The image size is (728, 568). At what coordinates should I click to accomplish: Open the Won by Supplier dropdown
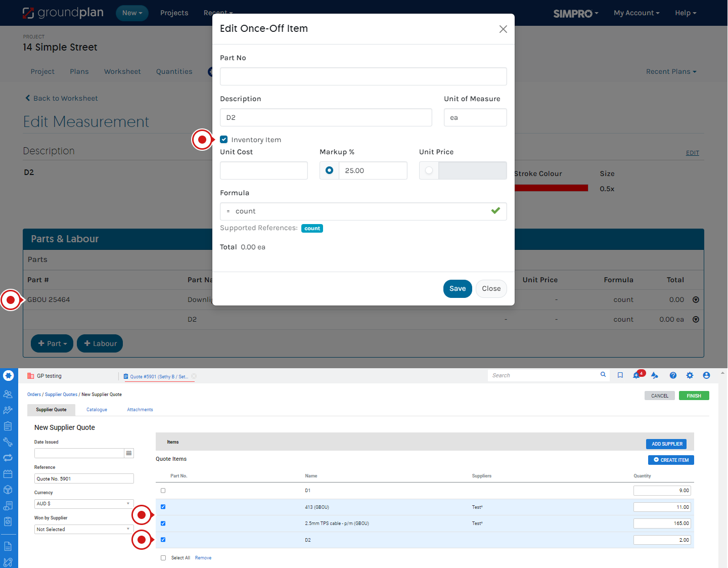click(x=84, y=529)
